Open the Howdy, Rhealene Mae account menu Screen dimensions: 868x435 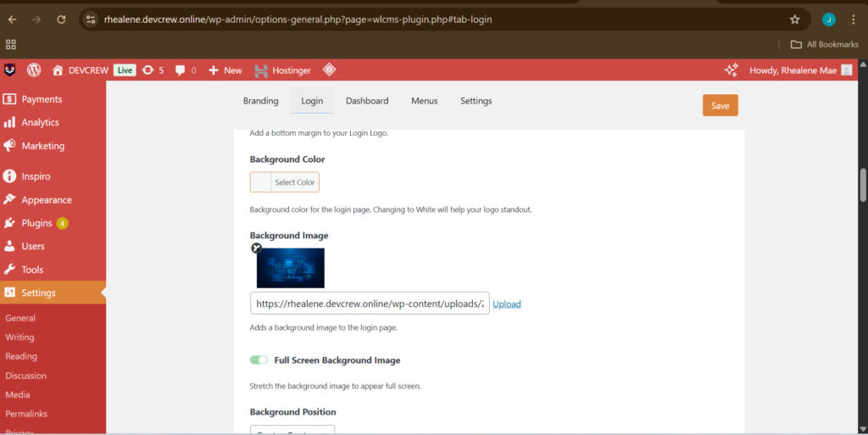[x=791, y=70]
